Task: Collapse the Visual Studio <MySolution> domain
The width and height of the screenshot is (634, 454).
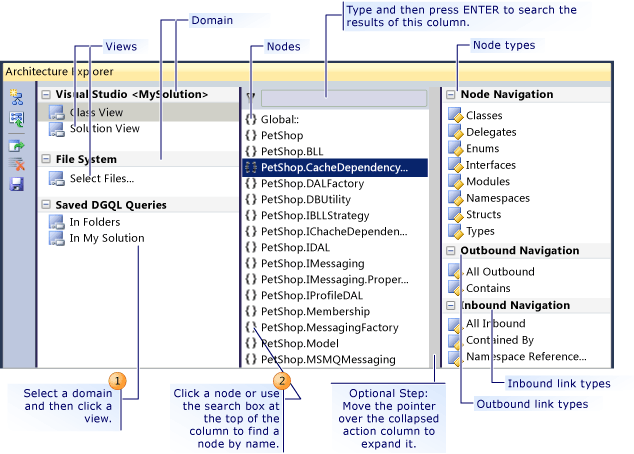Action: click(x=46, y=95)
